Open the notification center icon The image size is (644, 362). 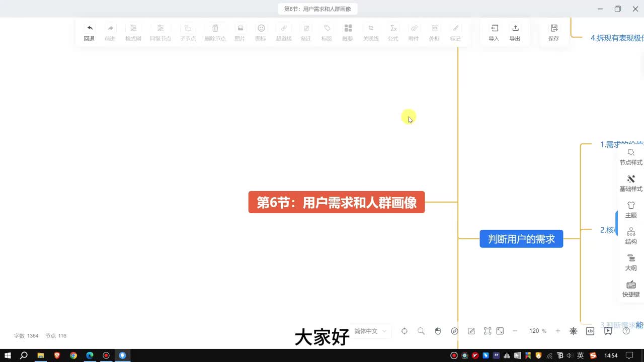[630, 355]
